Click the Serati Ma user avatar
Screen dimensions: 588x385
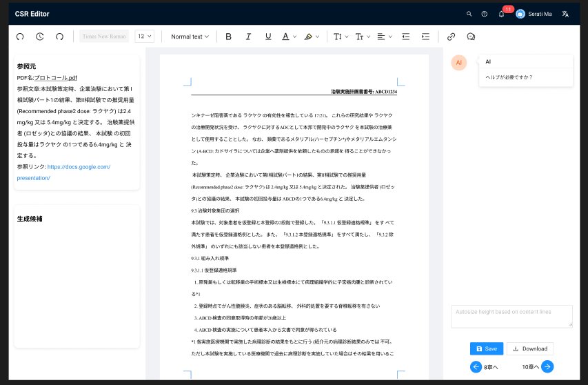click(x=520, y=14)
